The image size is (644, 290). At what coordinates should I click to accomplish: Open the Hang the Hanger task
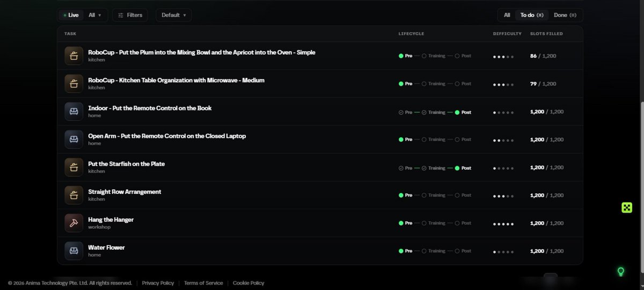[x=111, y=220]
